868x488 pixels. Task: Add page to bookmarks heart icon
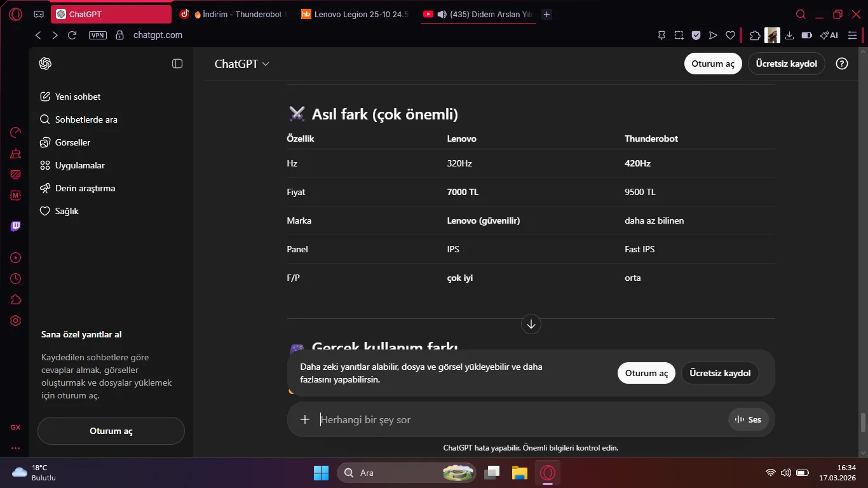730,36
